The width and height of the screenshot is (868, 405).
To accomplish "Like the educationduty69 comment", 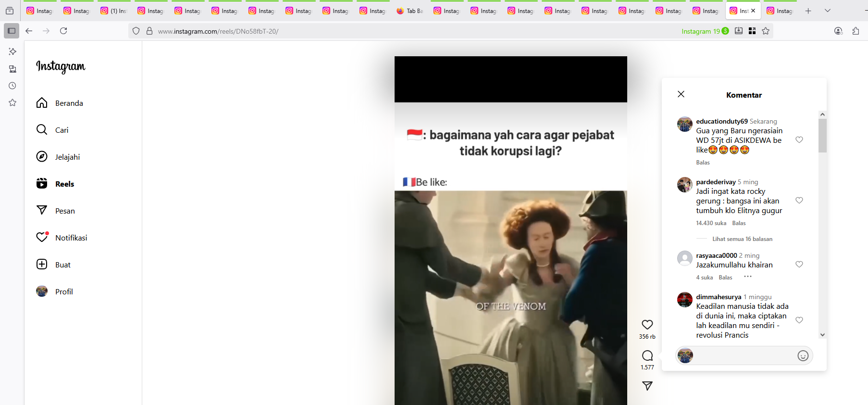I will coord(799,140).
